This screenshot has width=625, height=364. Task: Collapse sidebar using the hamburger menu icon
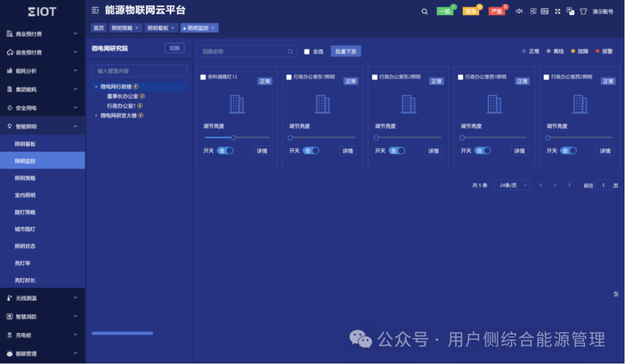tap(95, 10)
